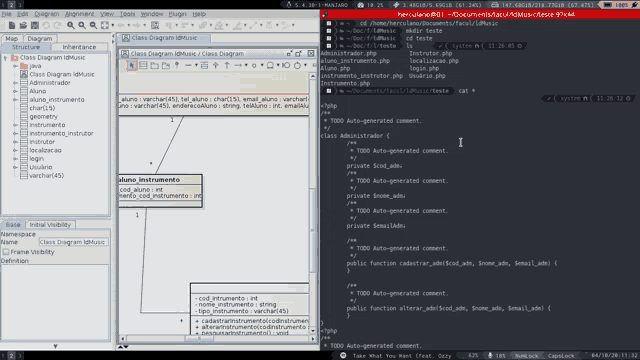
Task: Select the Realization arrow tool
Action: [x=227, y=65]
